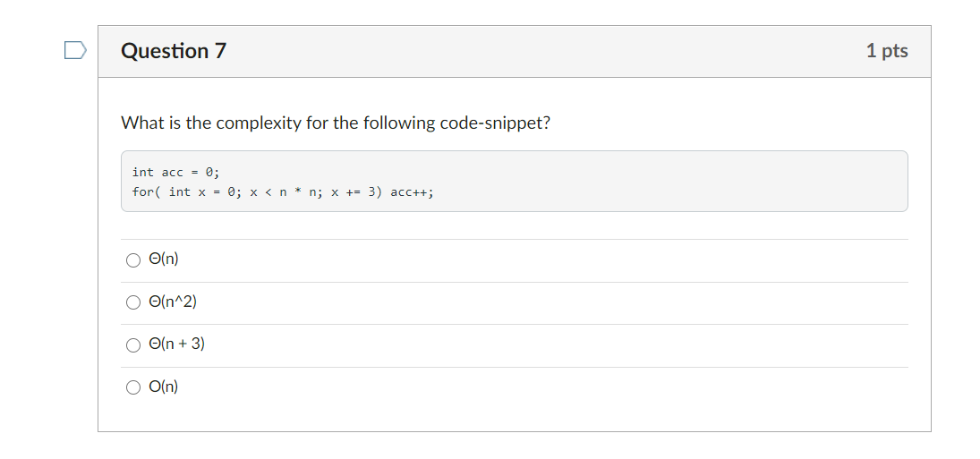Click the 'for(' keyword in the code
Screen dimensions: 980x459
(146, 191)
